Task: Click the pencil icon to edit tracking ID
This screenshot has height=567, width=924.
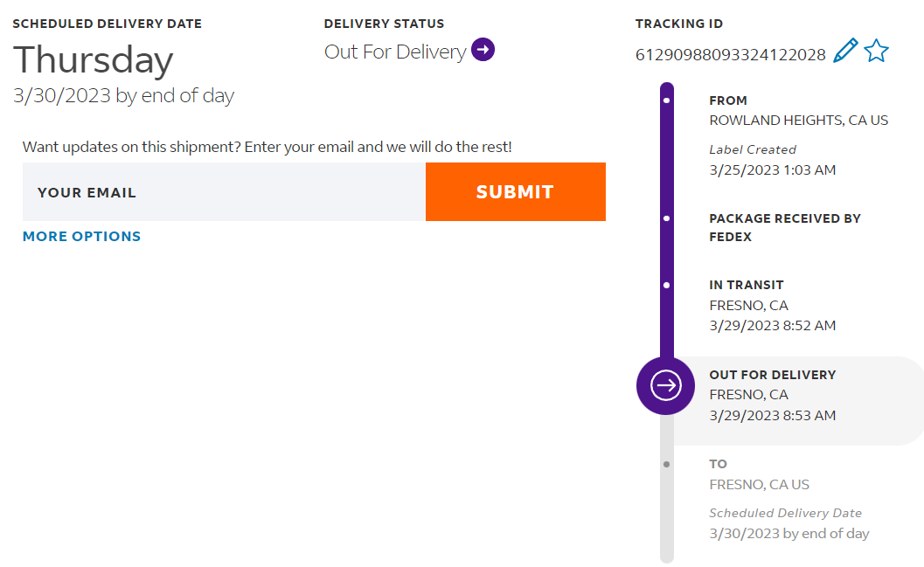Action: point(845,51)
